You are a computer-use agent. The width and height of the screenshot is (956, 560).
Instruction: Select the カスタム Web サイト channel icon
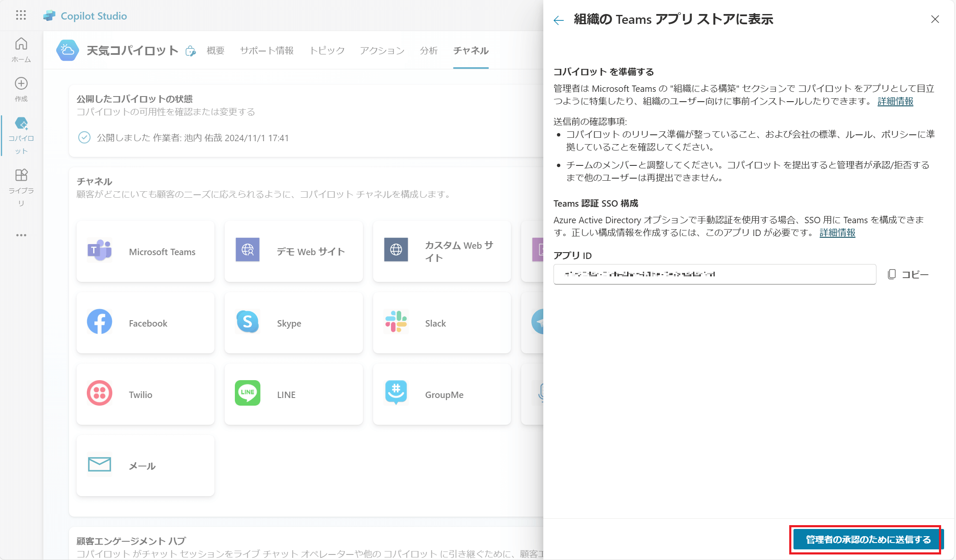click(x=396, y=250)
